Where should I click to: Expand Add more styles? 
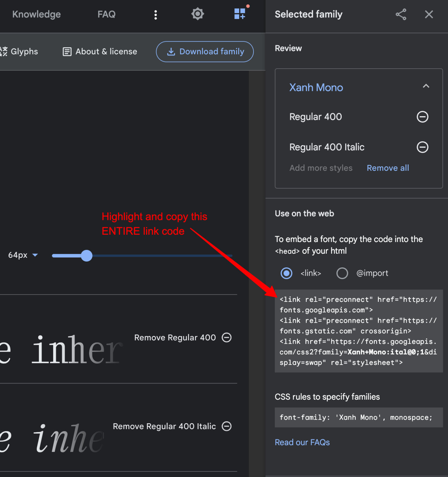pos(321,168)
